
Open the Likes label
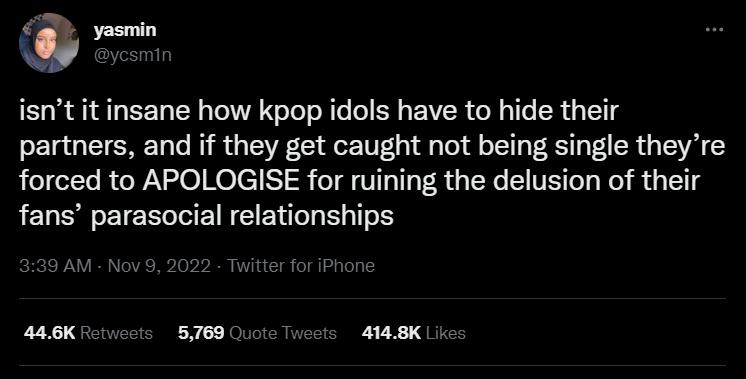446,333
